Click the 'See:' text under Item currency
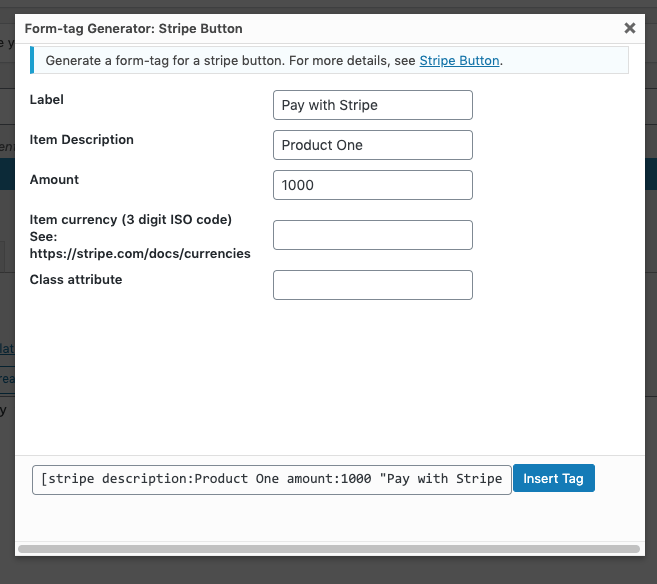 46,237
